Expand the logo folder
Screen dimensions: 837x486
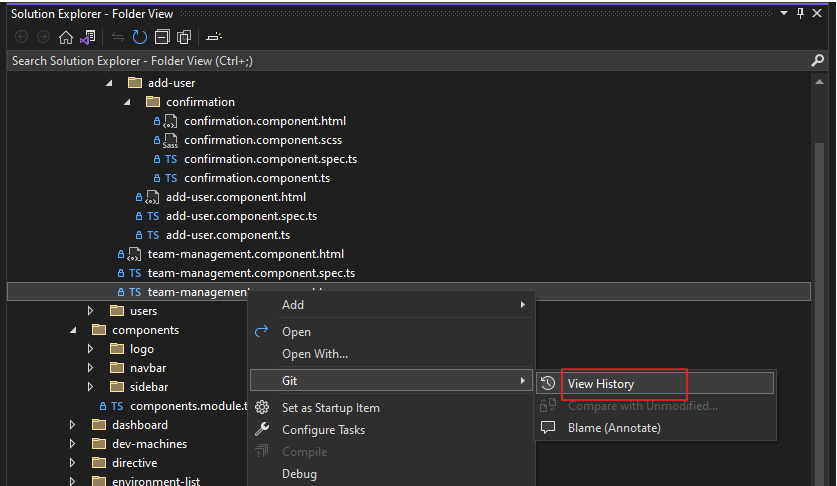click(90, 349)
